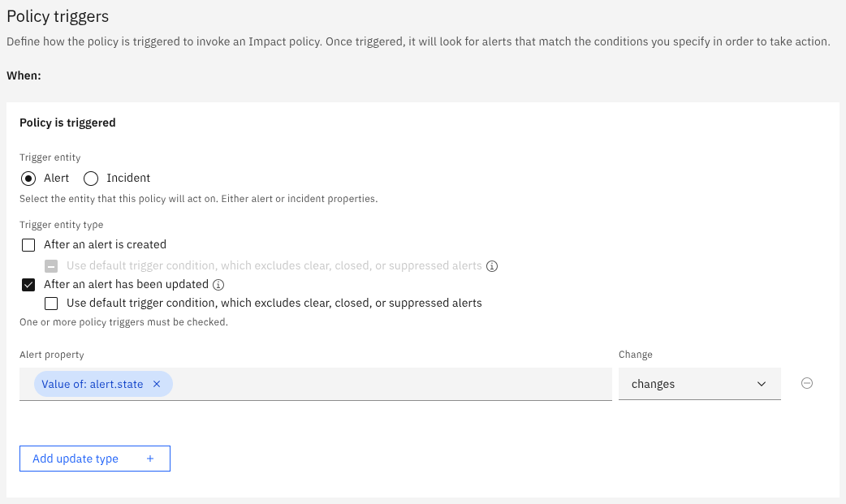Image resolution: width=846 pixels, height=504 pixels.
Task: Click the 'Value of: alert.state' tag
Action: click(x=93, y=384)
